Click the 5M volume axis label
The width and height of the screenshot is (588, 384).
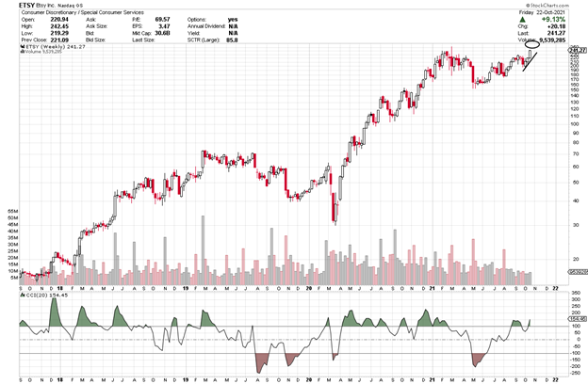(13, 278)
